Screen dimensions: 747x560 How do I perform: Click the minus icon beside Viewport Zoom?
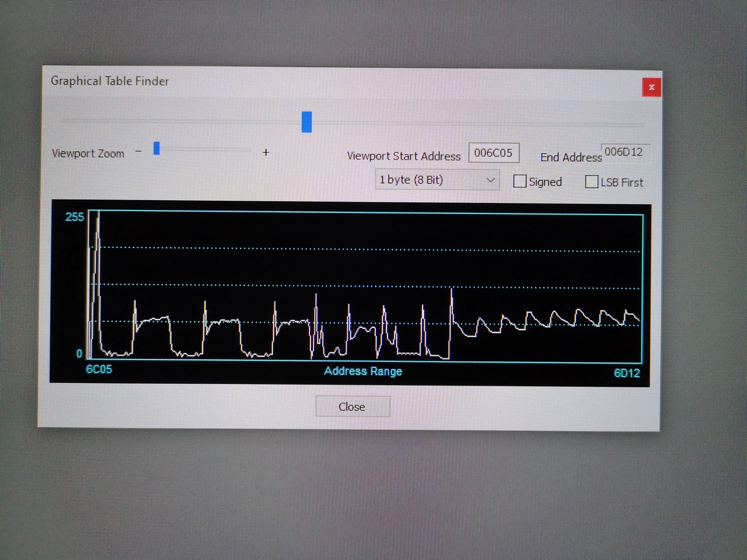pos(138,152)
